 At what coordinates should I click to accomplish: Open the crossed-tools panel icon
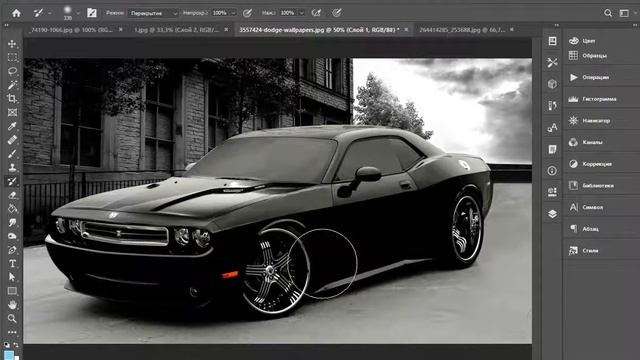(x=552, y=62)
